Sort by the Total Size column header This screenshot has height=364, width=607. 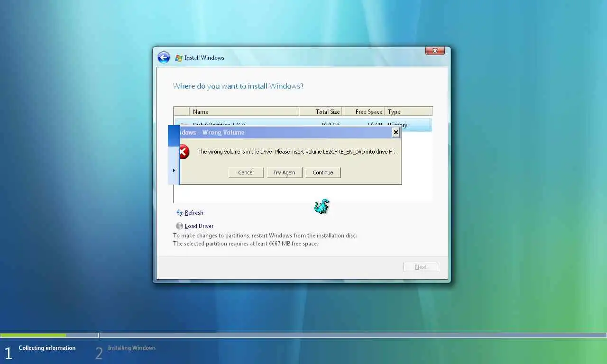[320, 111]
